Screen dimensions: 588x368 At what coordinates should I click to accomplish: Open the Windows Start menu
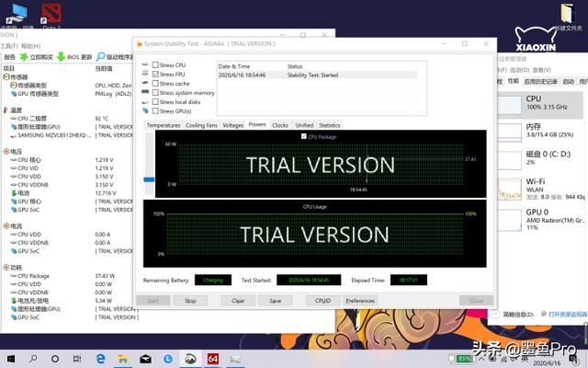click(x=11, y=359)
